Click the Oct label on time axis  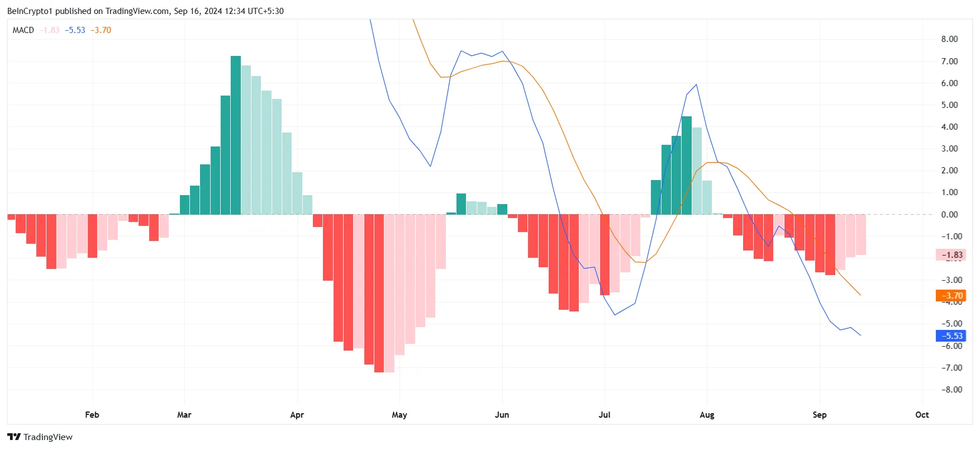click(922, 415)
